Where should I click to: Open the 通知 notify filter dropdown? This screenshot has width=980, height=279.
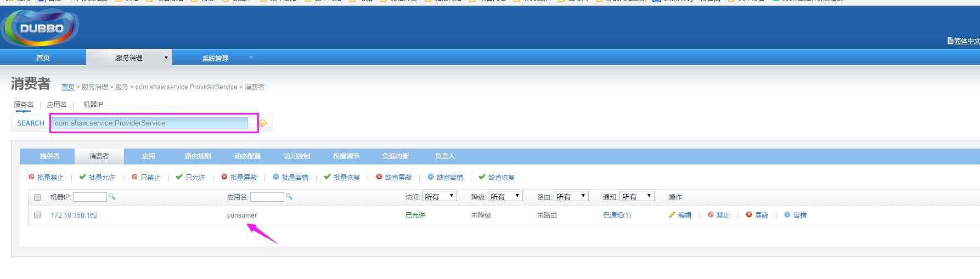coord(637,196)
